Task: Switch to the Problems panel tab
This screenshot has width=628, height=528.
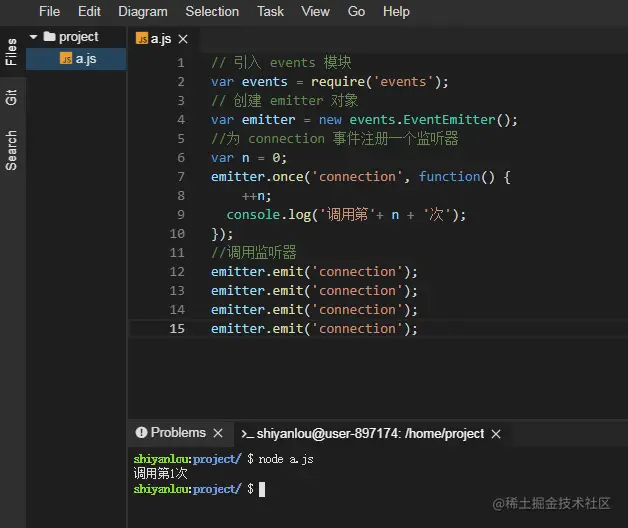Action: tap(178, 433)
